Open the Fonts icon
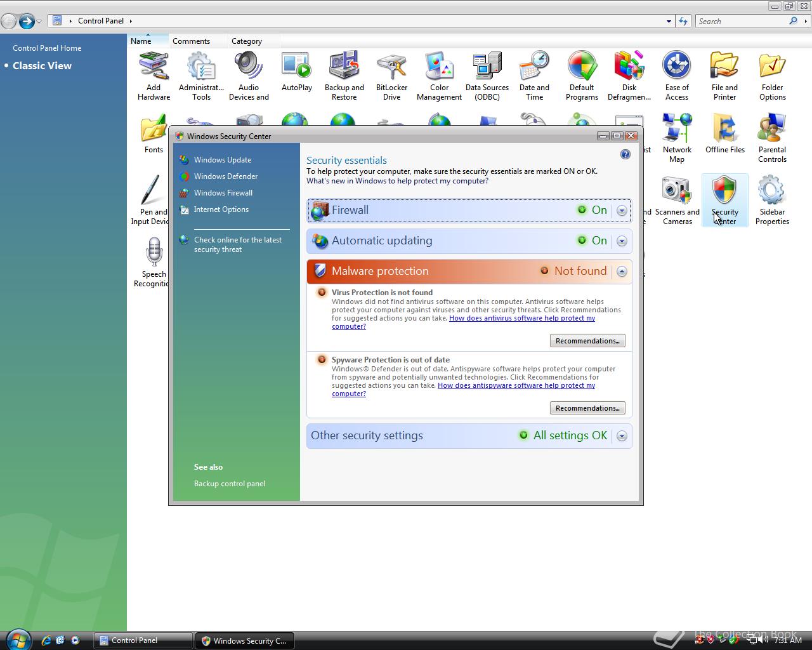The image size is (812, 650). pos(154,134)
